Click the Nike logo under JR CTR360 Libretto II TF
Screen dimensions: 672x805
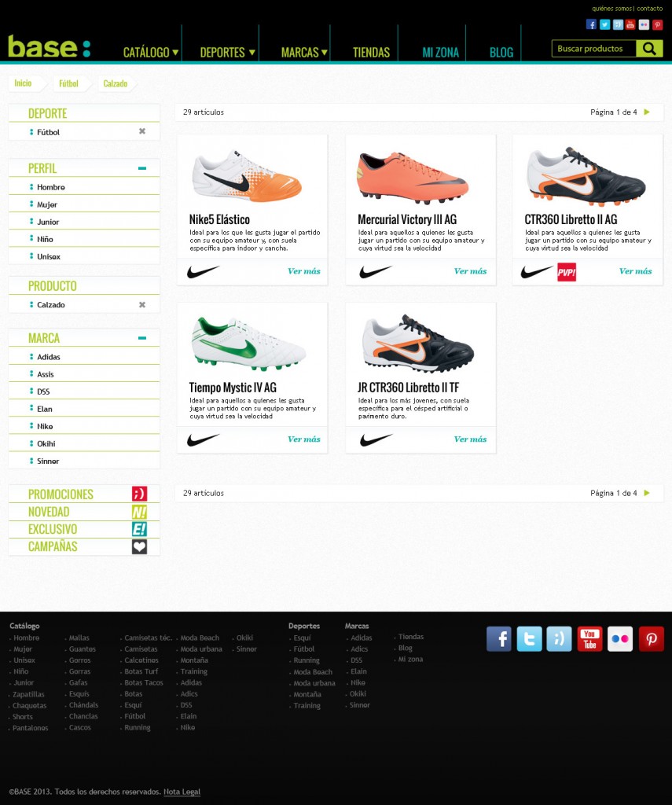click(376, 439)
